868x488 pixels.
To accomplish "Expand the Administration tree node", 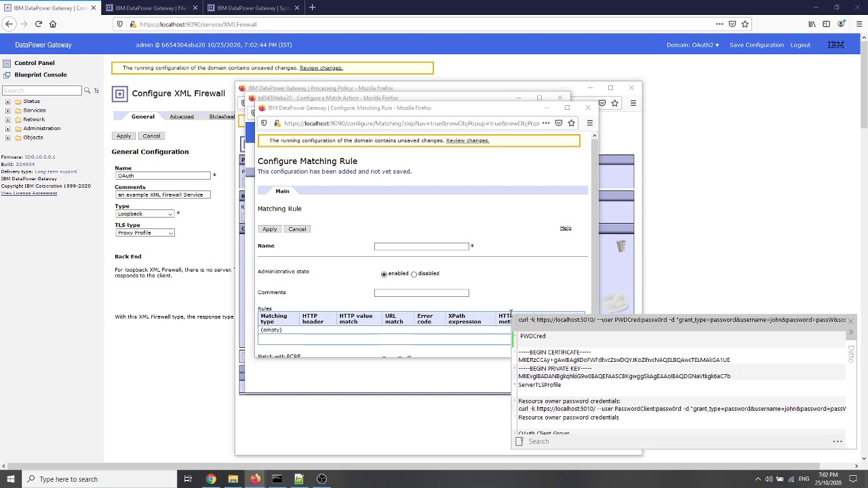I will point(7,129).
